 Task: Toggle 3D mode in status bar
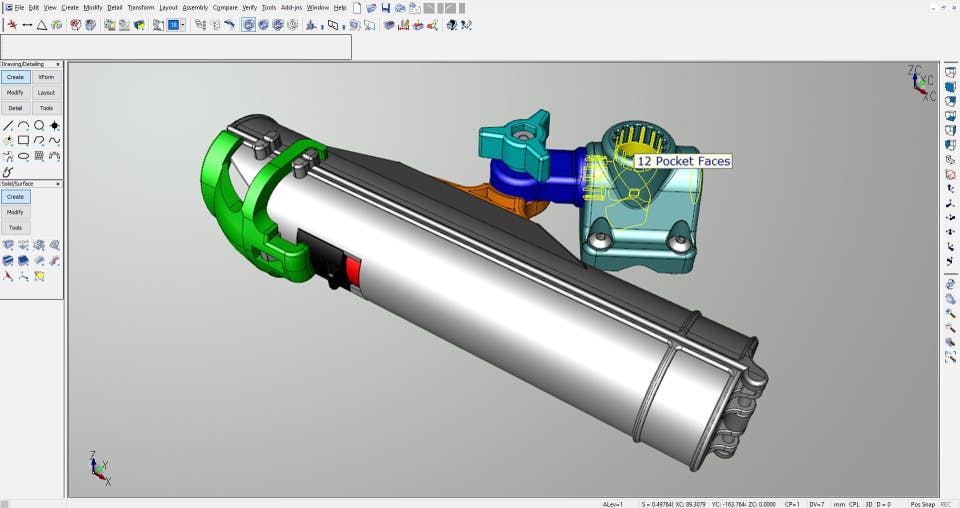[x=869, y=504]
